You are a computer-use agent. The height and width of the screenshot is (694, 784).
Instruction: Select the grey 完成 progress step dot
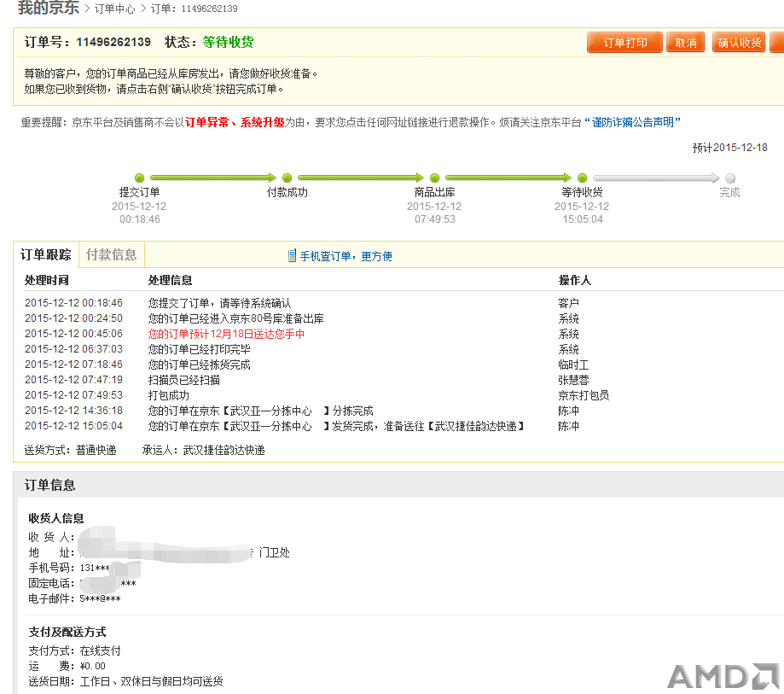point(730,178)
